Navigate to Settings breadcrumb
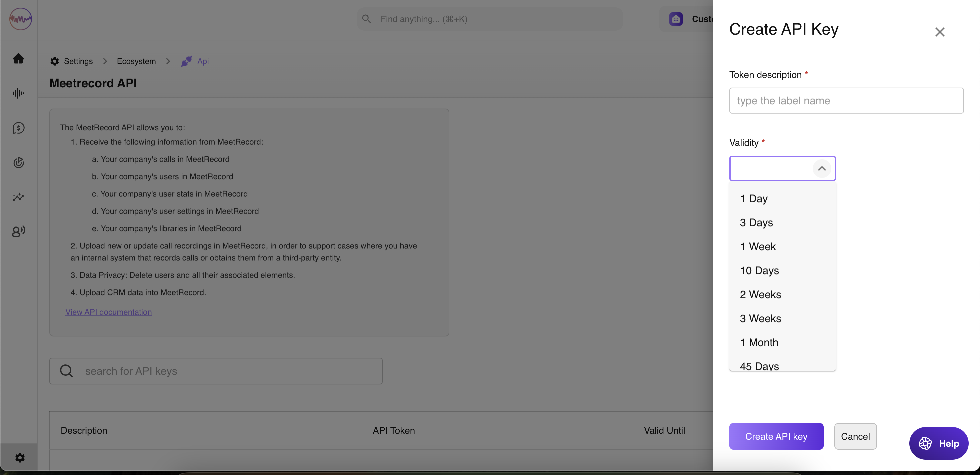 coord(78,61)
